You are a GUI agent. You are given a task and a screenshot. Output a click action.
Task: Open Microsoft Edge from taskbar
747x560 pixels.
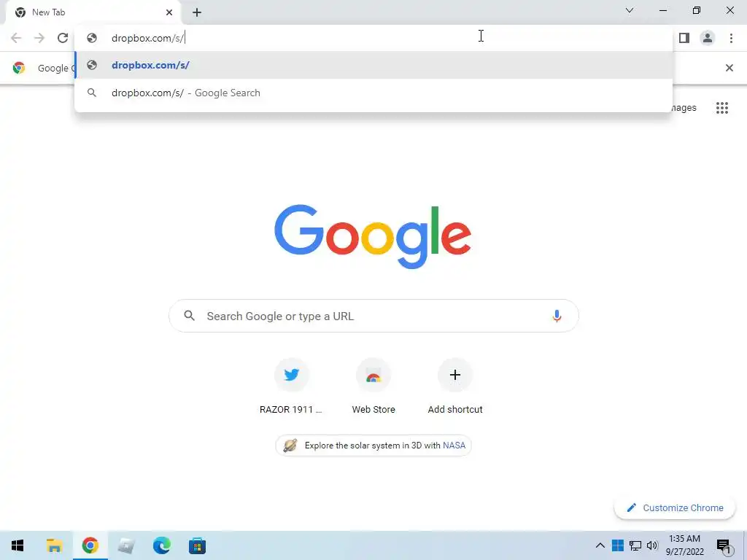point(161,545)
